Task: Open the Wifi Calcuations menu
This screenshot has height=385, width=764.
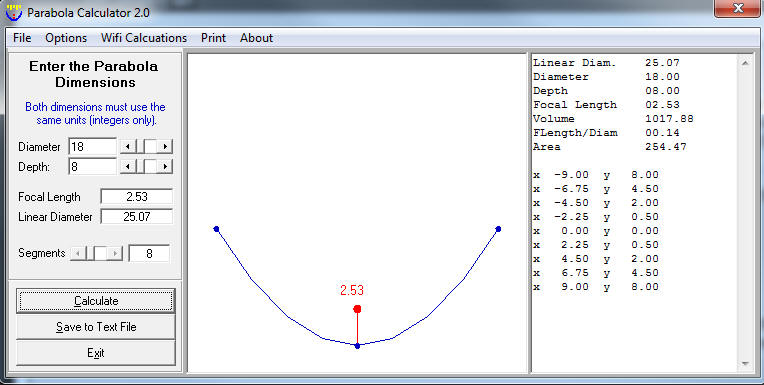Action: click(x=144, y=38)
